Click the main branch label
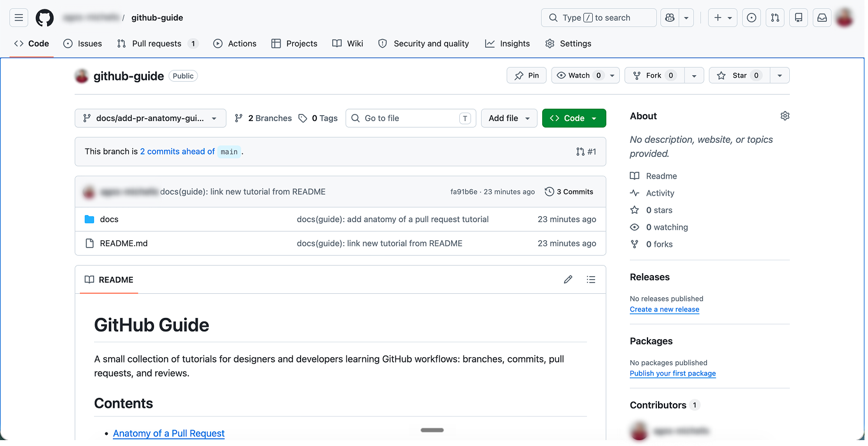 (229, 152)
